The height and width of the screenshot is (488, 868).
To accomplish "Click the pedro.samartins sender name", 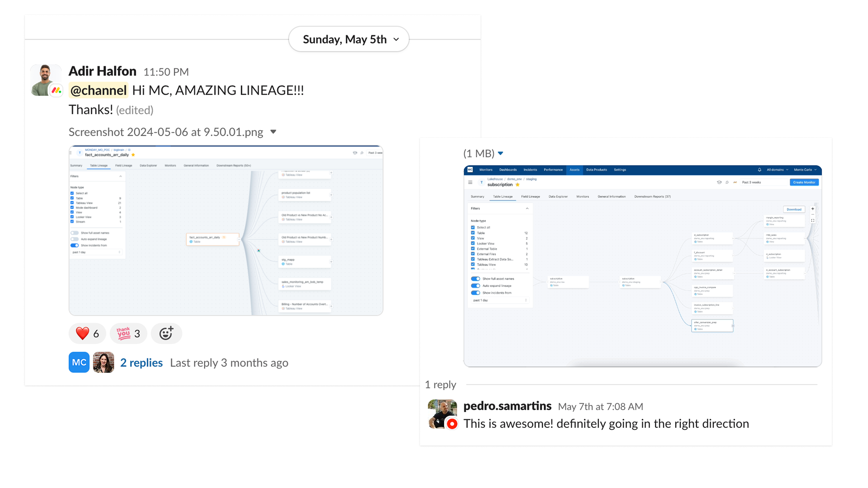I will click(x=507, y=406).
